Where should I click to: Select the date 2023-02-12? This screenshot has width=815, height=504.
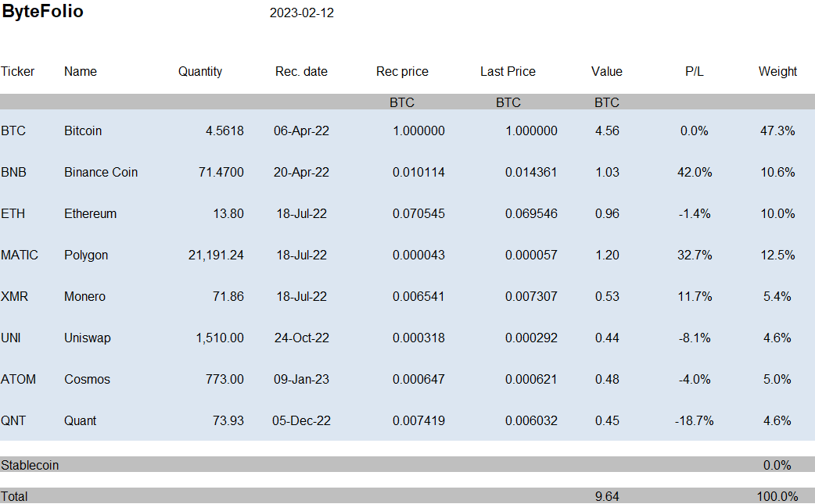pyautogui.click(x=301, y=13)
